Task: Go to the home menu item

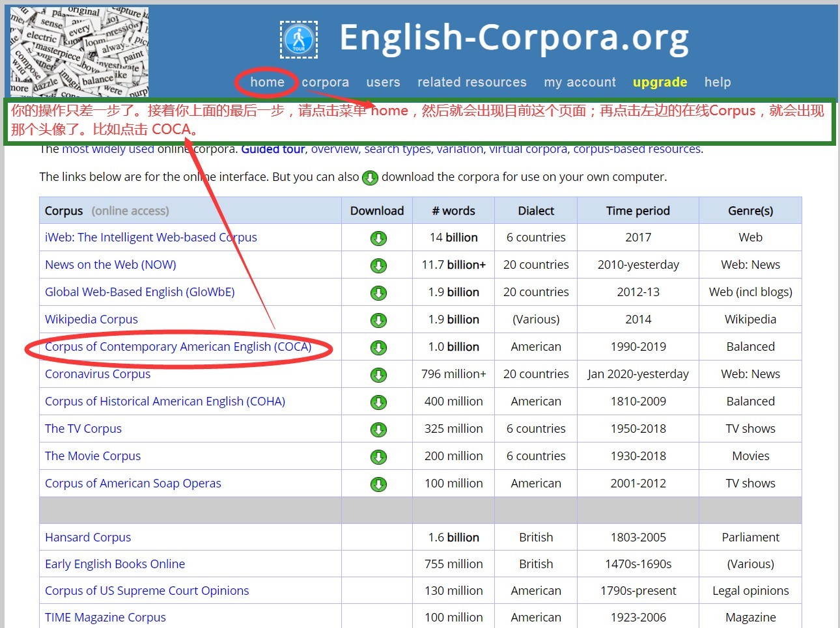Action: click(268, 82)
